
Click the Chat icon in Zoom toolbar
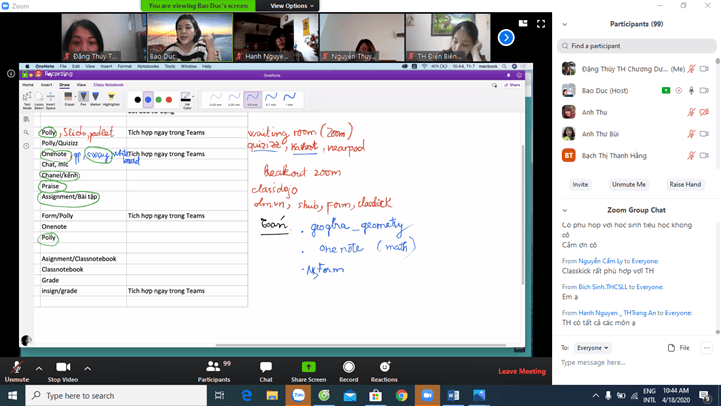coord(265,368)
